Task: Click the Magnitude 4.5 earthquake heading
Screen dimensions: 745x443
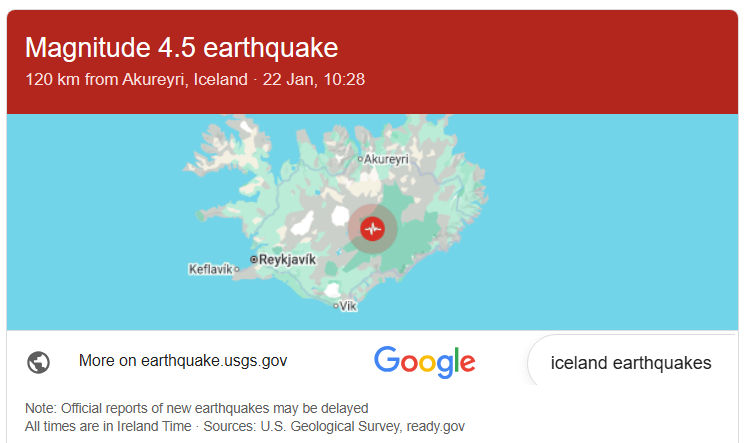Action: 181,47
